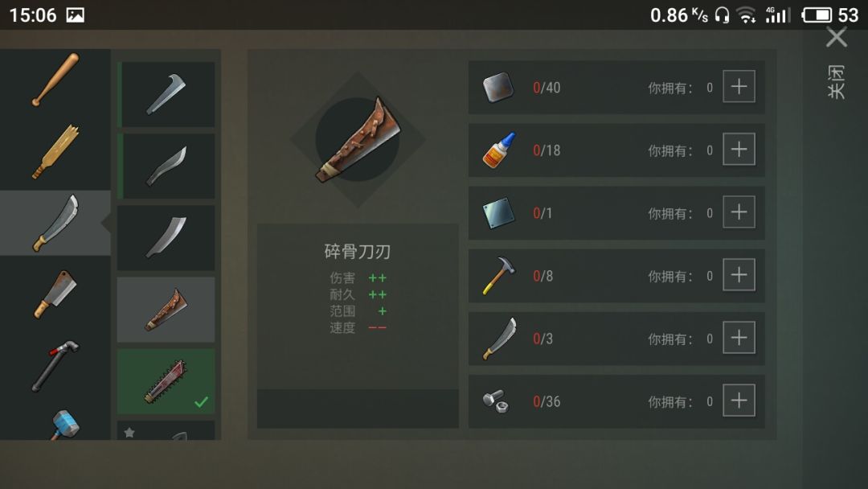868x489 pixels.
Task: Choose the rusty bone-crusher blade modification
Action: tap(166, 310)
